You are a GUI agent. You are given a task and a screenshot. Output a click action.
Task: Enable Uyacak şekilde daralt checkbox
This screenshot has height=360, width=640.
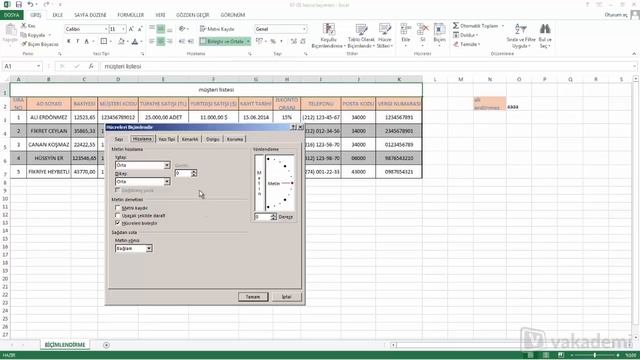click(118, 215)
